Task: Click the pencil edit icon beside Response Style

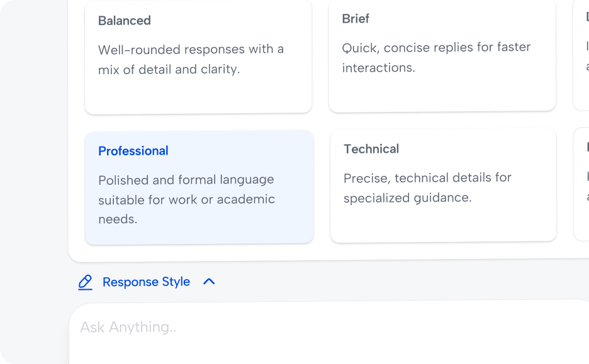Action: pyautogui.click(x=85, y=282)
